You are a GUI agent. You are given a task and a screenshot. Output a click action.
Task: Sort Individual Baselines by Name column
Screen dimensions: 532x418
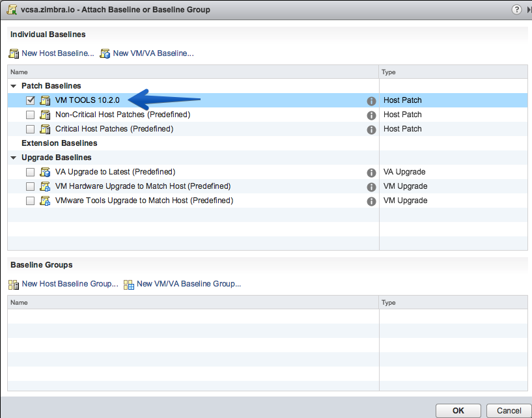193,72
